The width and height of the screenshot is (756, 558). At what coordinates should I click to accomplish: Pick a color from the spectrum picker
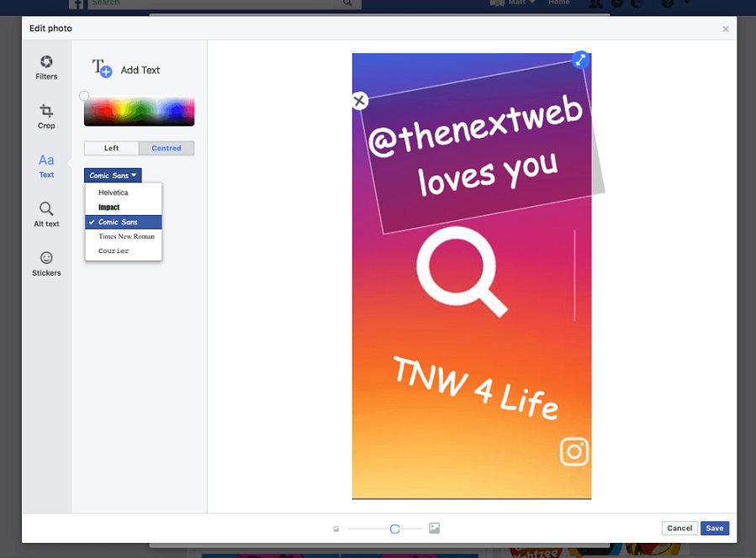click(x=140, y=111)
